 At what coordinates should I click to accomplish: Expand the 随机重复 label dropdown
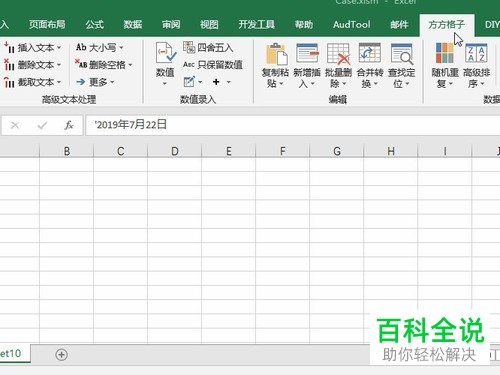point(451,84)
